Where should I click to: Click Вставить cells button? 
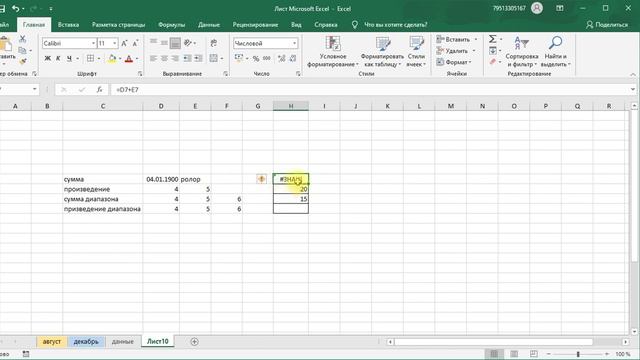[457, 40]
